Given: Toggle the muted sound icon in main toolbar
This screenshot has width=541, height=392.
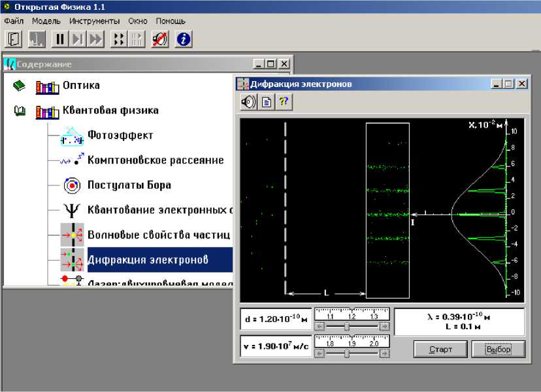Looking at the screenshot, I should tap(159, 39).
